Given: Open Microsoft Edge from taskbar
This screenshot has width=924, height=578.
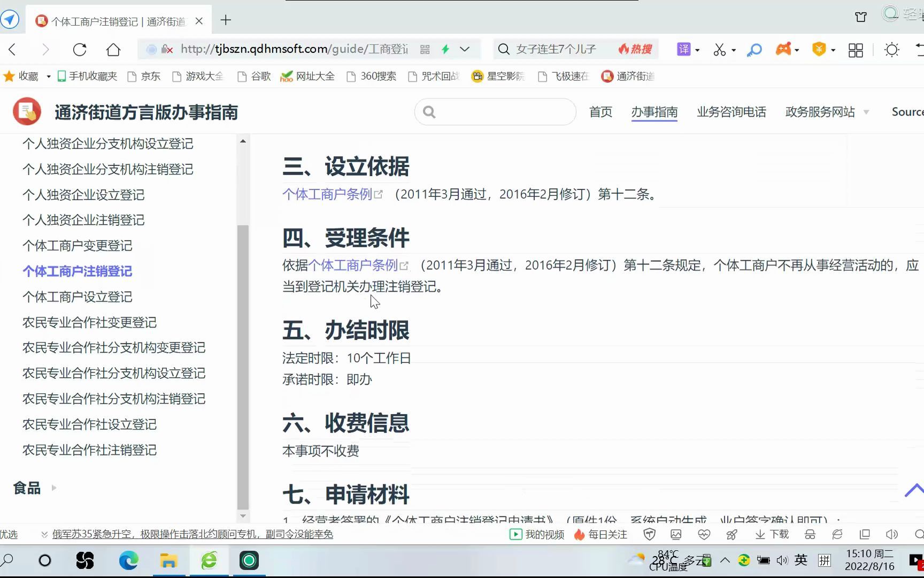Looking at the screenshot, I should point(128,560).
